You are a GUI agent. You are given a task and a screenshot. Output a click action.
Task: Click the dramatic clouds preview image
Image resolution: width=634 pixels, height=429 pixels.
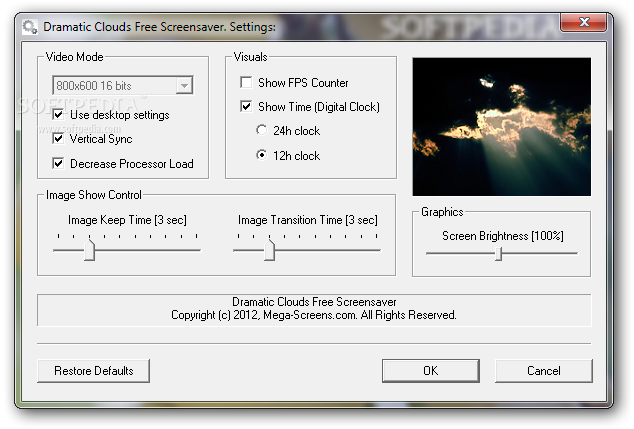(501, 127)
